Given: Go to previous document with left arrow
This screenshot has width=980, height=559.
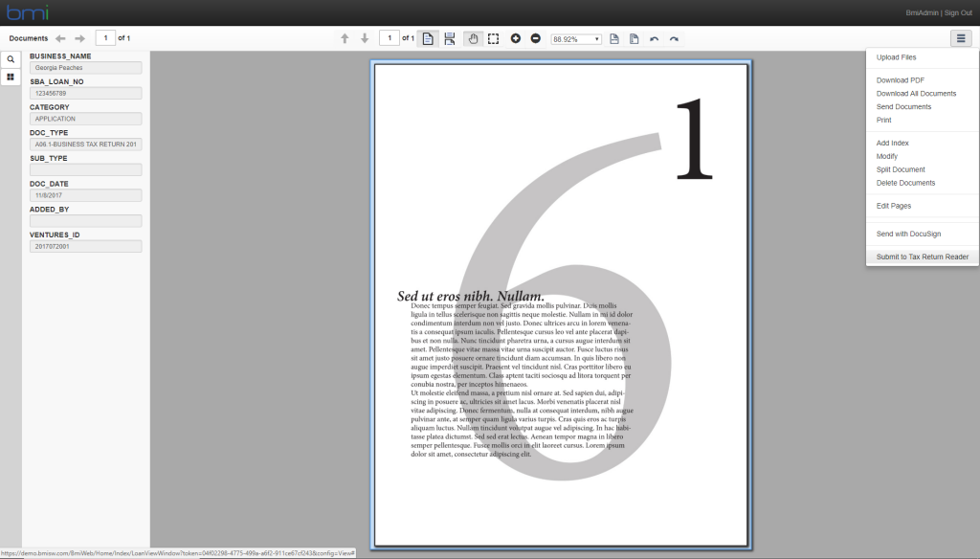Looking at the screenshot, I should [60, 38].
